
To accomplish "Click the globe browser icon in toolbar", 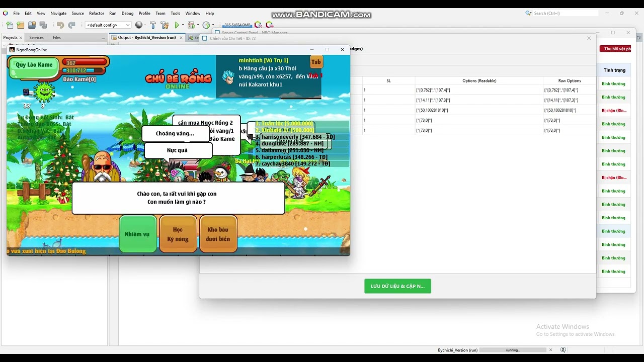I will click(139, 25).
